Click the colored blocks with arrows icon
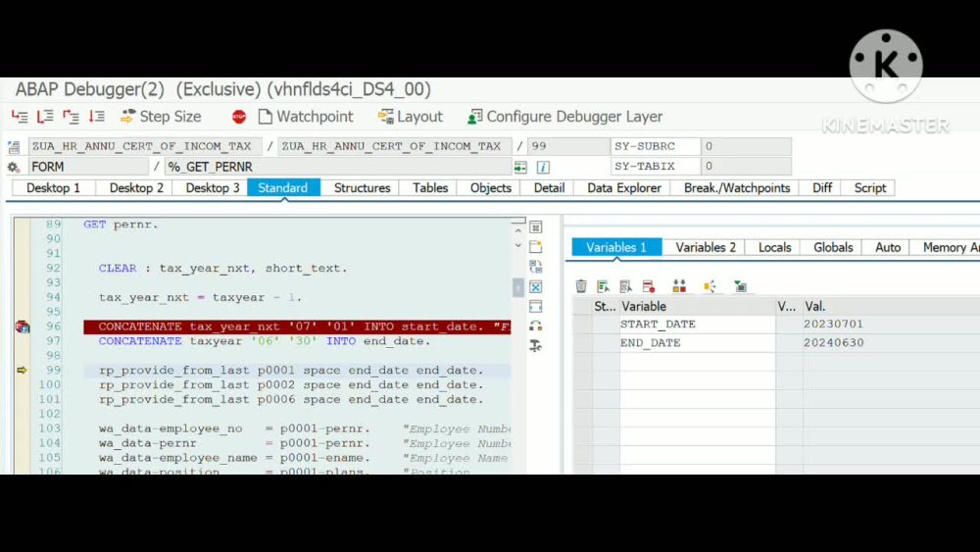The image size is (980, 552). pos(679,286)
